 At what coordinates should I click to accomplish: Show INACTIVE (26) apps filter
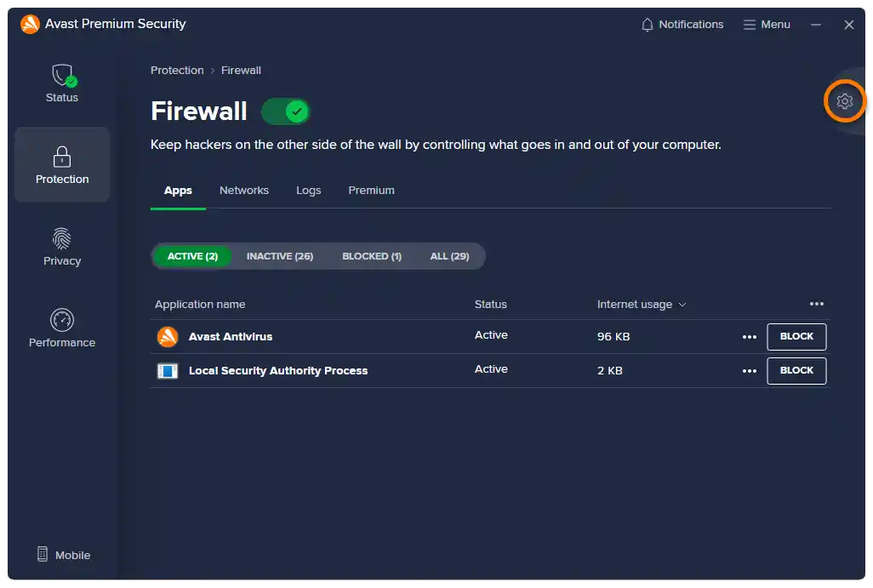point(280,256)
